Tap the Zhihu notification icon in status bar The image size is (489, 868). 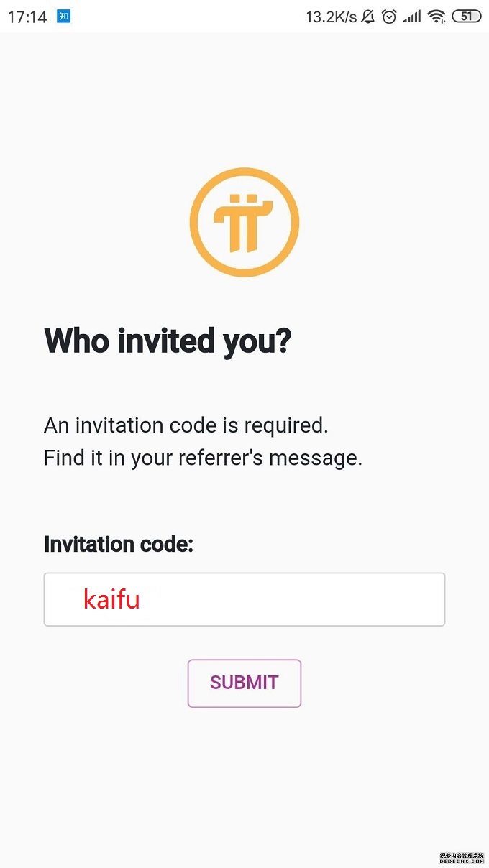[x=64, y=16]
